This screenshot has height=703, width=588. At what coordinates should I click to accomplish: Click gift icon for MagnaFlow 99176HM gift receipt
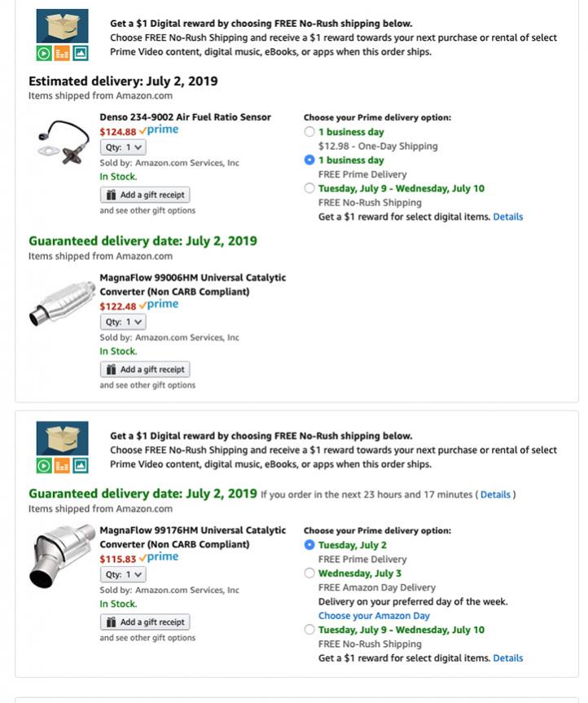(111, 622)
